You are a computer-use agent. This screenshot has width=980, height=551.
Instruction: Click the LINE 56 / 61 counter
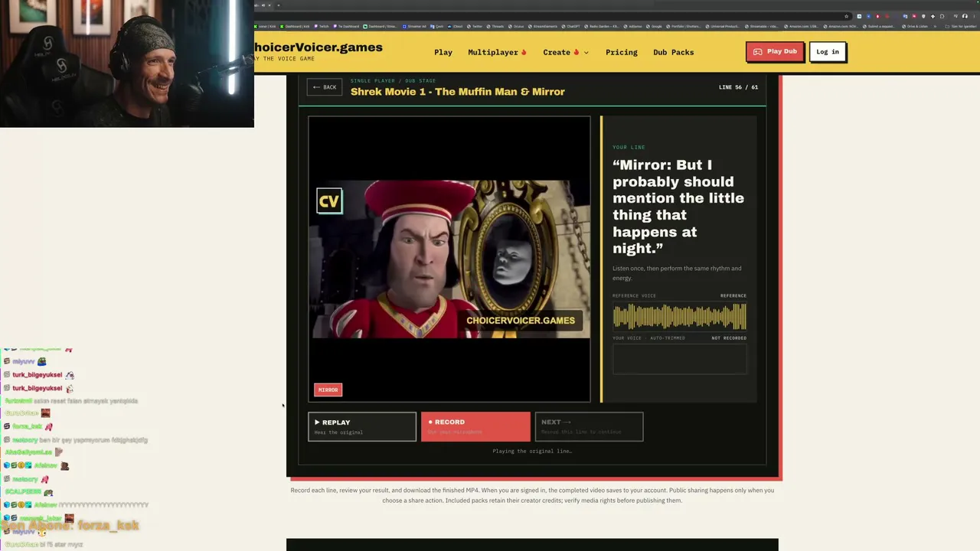[738, 87]
